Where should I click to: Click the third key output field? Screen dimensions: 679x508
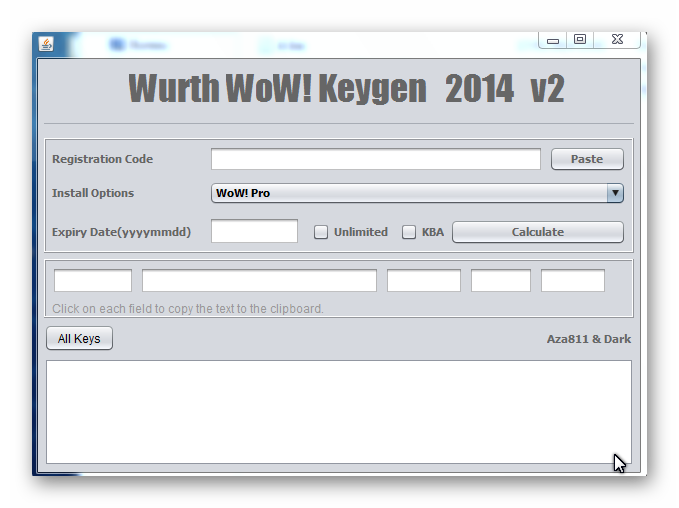coord(424,280)
